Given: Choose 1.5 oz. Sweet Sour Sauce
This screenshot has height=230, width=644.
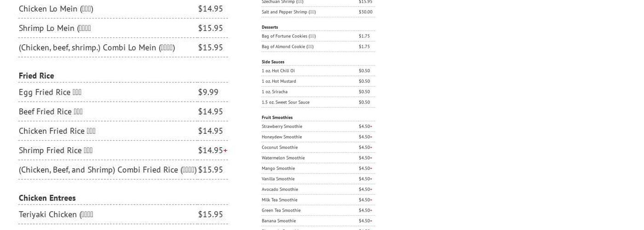Looking at the screenshot, I should point(286,102).
